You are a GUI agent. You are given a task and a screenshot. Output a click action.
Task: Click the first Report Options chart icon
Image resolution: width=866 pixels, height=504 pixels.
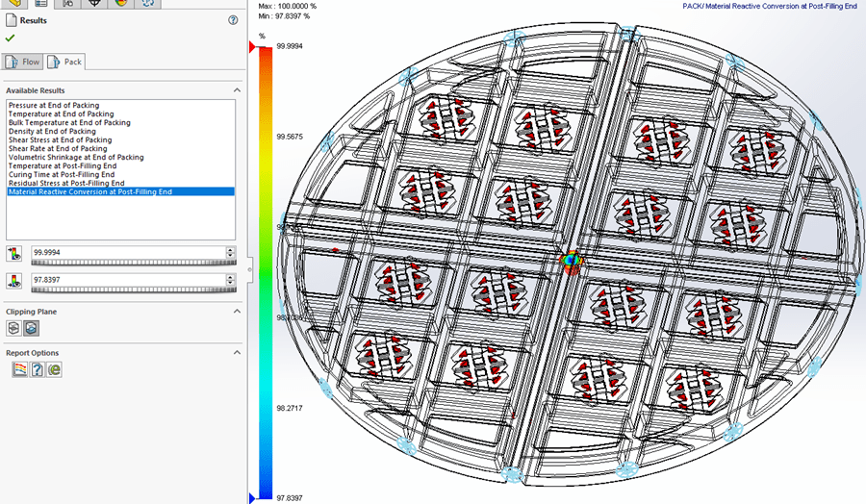(x=19, y=369)
